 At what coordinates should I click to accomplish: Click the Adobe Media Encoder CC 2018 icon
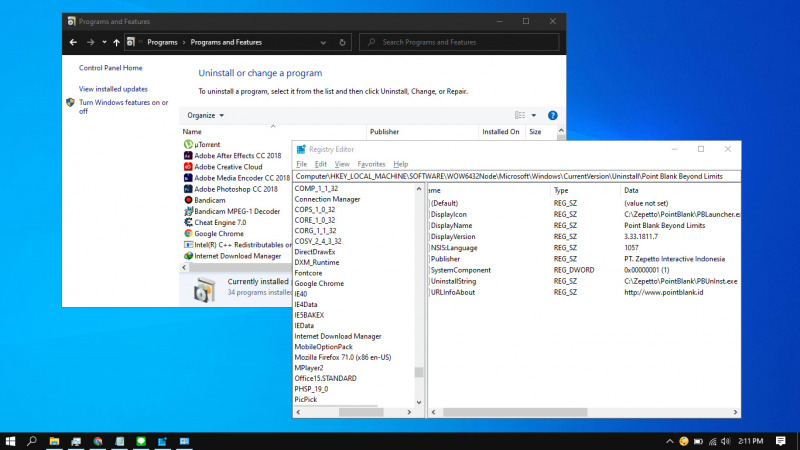click(188, 178)
